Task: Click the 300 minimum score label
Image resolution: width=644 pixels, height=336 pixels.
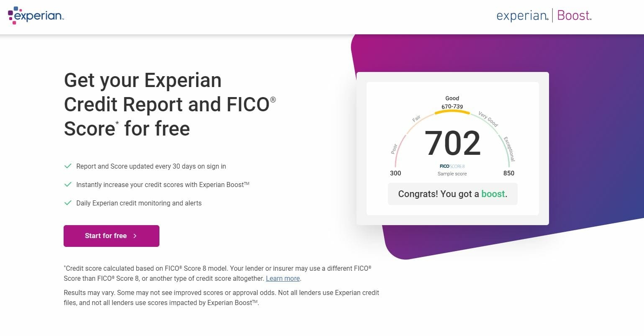Action: pos(395,173)
